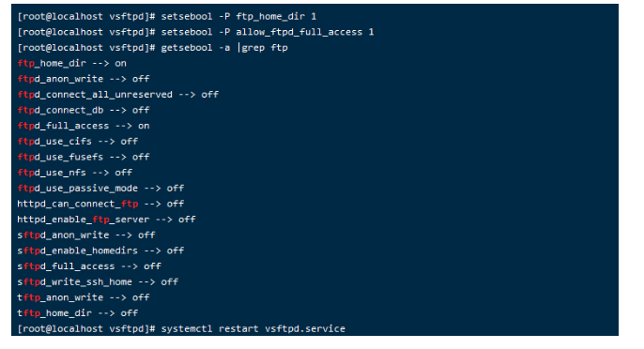
Task: Click the sftpd_full_access --> off line
Action: (x=89, y=266)
